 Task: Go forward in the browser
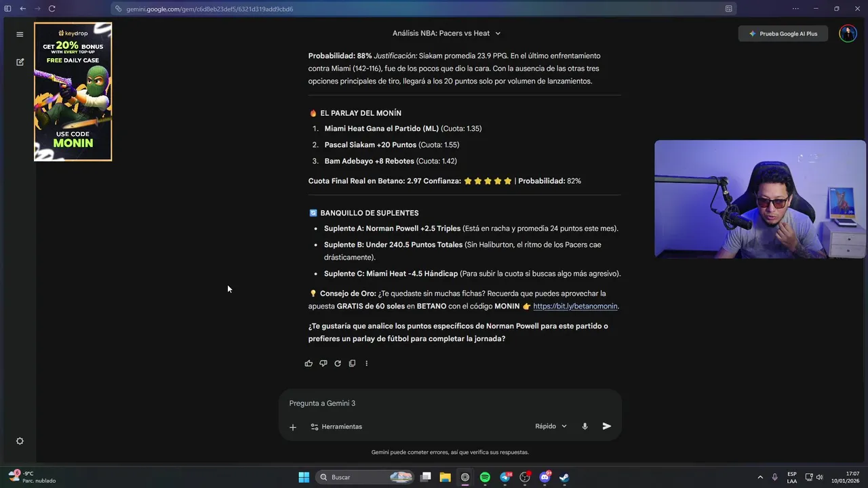37,9
